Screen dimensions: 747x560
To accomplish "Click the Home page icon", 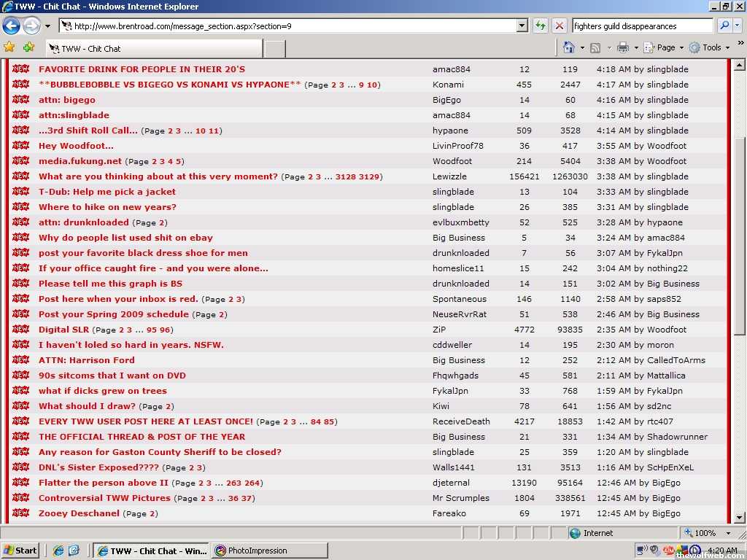I will [x=569, y=47].
